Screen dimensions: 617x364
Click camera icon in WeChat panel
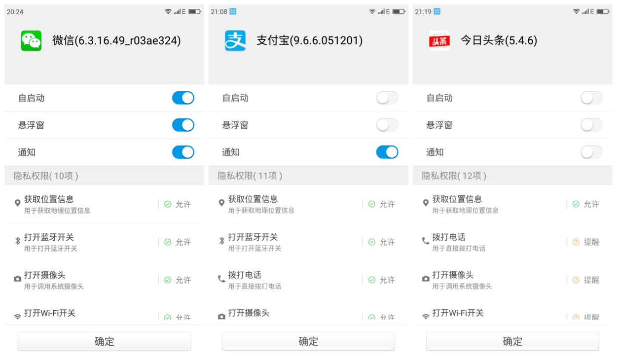pyautogui.click(x=17, y=279)
